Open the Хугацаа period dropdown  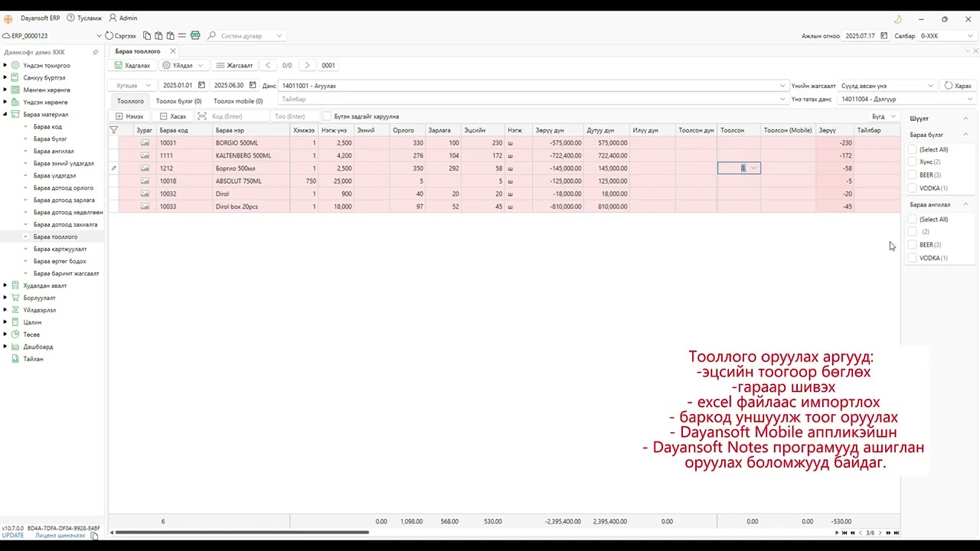click(x=132, y=86)
